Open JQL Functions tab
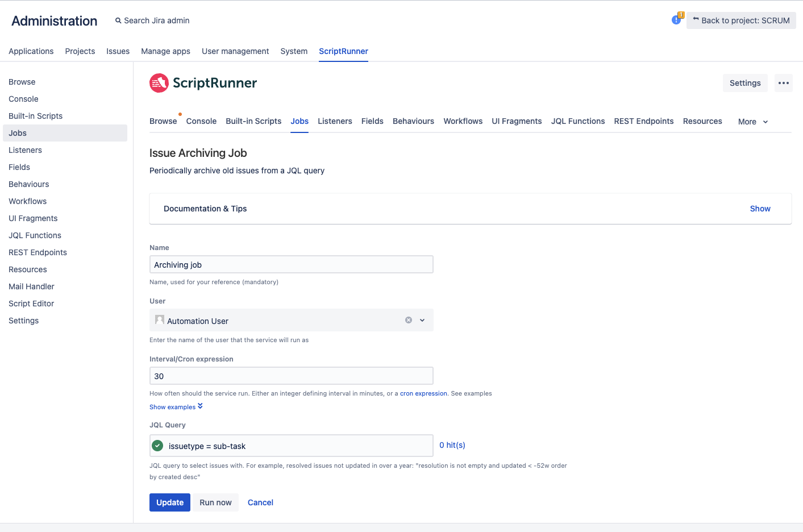Image resolution: width=803 pixels, height=532 pixels. [x=578, y=121]
